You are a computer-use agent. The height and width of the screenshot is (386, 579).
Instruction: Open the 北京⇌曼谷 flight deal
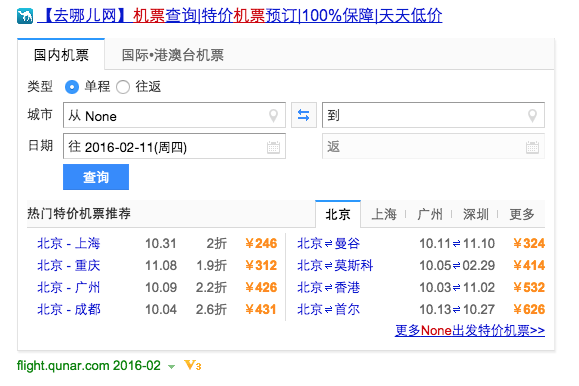[328, 243]
